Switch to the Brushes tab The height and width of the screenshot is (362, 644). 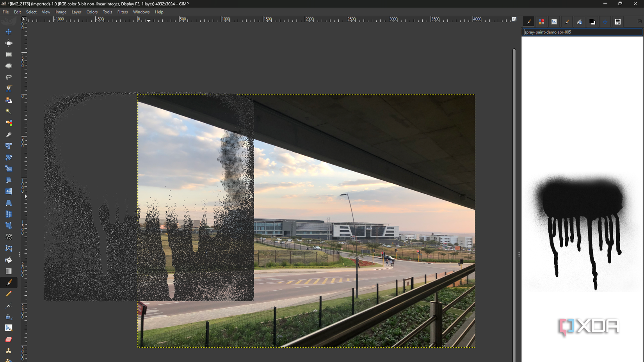[x=567, y=22]
